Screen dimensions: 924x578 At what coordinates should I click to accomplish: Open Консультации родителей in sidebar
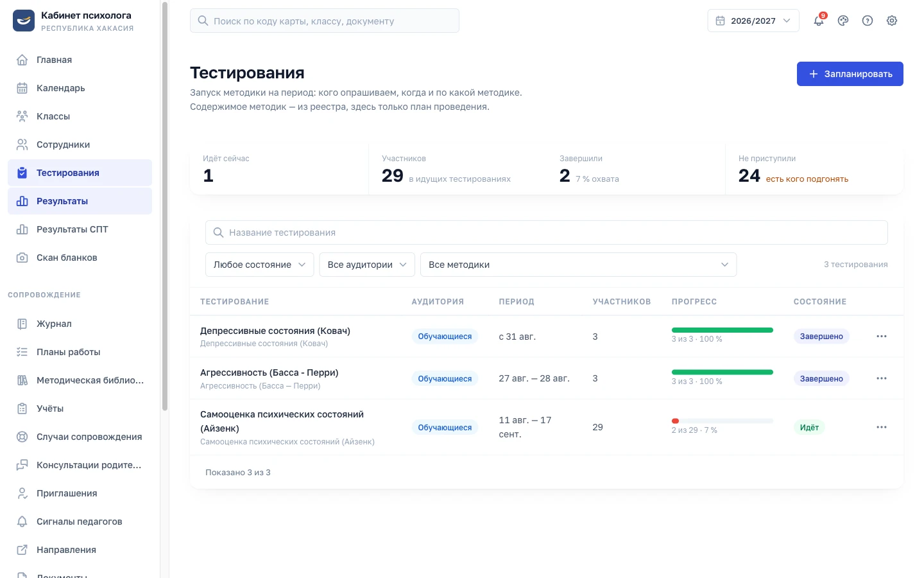[80, 465]
